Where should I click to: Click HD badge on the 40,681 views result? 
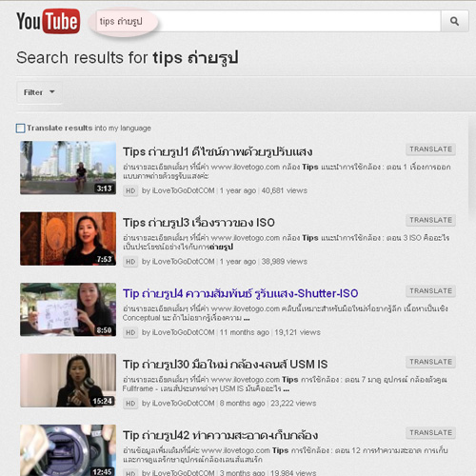(x=130, y=191)
